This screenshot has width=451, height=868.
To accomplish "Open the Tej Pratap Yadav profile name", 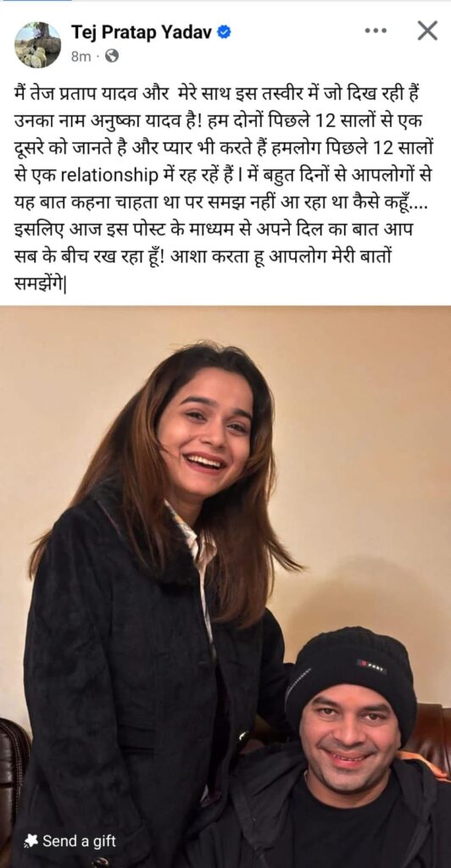I will click(x=142, y=33).
